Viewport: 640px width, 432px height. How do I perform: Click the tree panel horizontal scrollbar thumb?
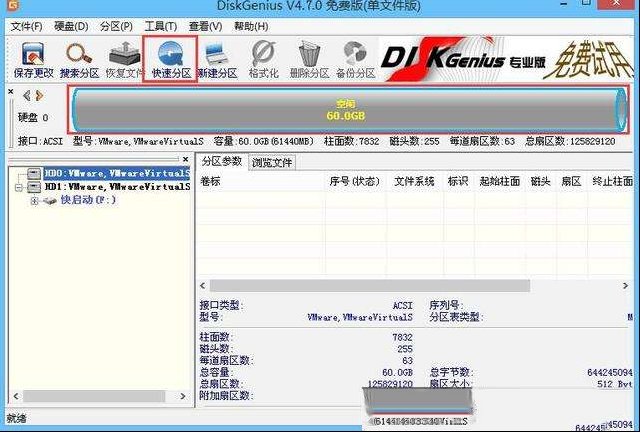point(94,396)
